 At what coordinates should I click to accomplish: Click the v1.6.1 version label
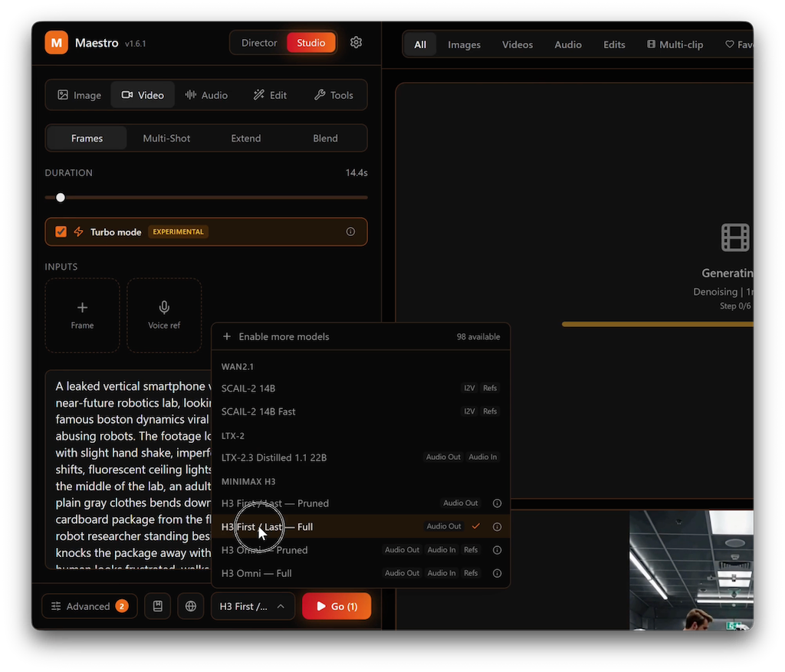click(x=135, y=44)
